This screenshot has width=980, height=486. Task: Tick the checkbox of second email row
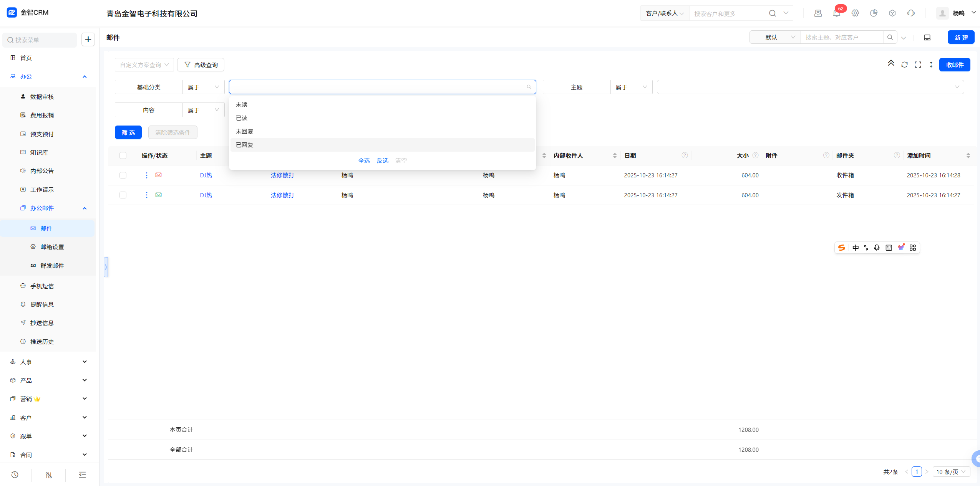pos(123,195)
